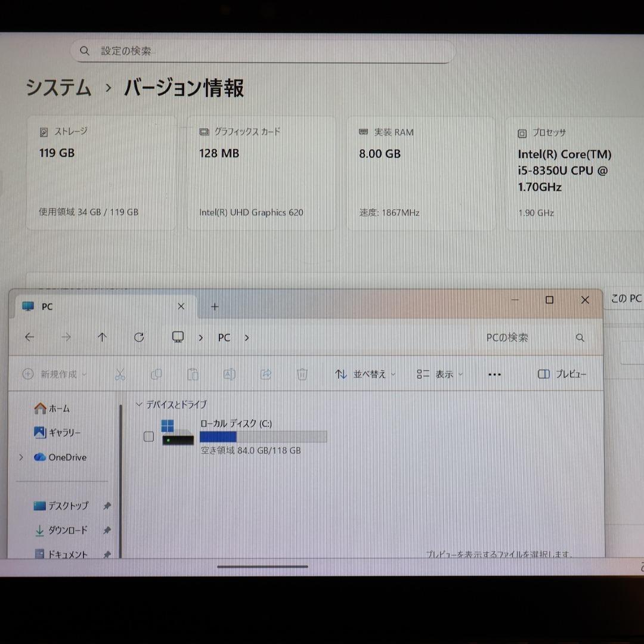Screen dimensions: 644x644
Task: Open the See more (...) toolbar menu
Action: 494,374
